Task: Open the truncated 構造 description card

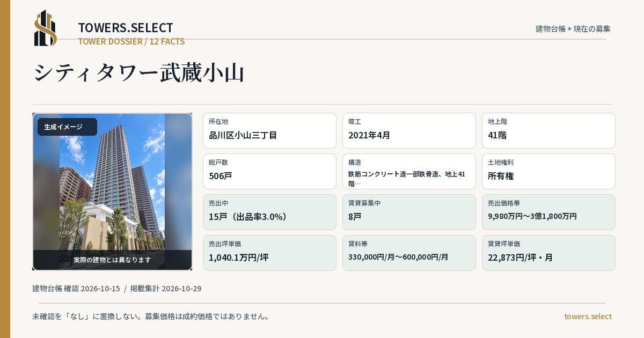Action: [x=409, y=171]
